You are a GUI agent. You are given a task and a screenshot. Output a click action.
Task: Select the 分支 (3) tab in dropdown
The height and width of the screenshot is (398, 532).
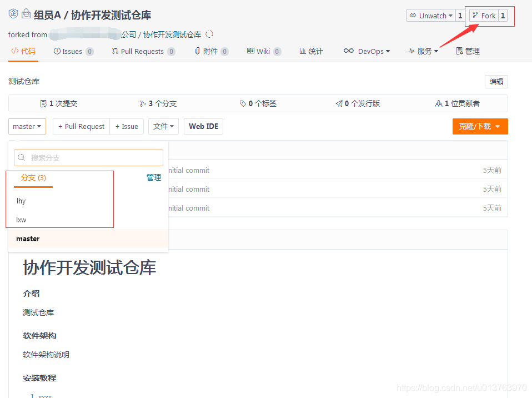[33, 178]
